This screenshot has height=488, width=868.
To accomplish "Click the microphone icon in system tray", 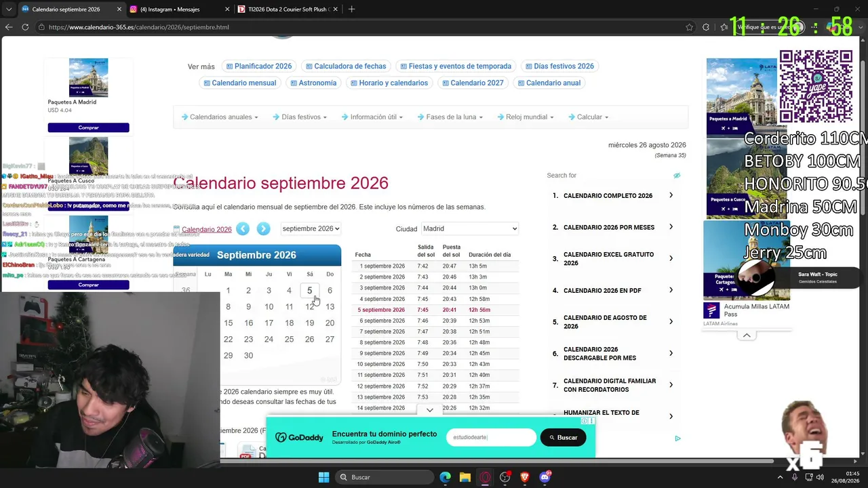I will pyautogui.click(x=795, y=477).
